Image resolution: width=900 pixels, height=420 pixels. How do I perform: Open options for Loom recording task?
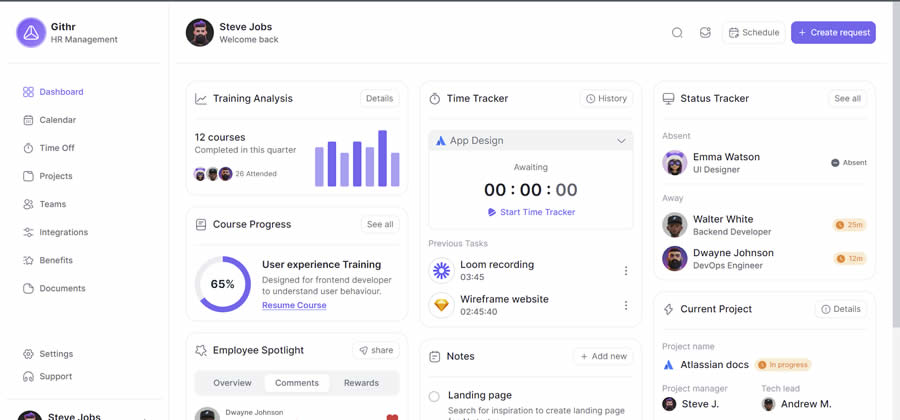pos(626,271)
